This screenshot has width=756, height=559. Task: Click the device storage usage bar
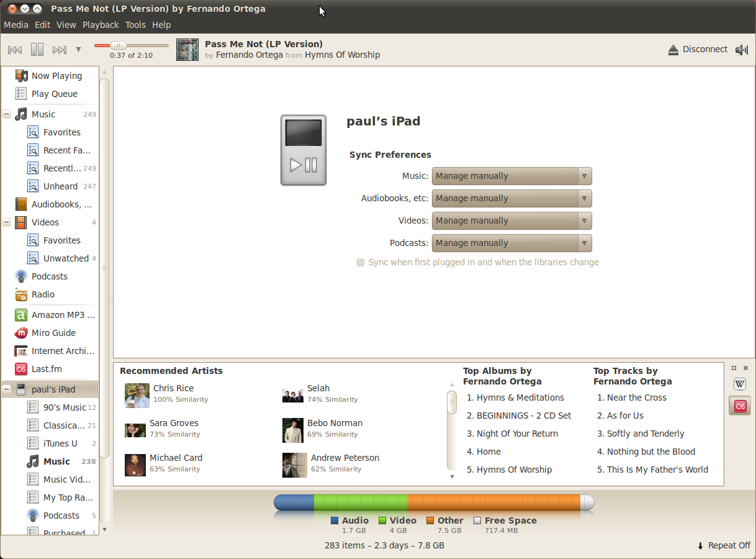pyautogui.click(x=434, y=502)
